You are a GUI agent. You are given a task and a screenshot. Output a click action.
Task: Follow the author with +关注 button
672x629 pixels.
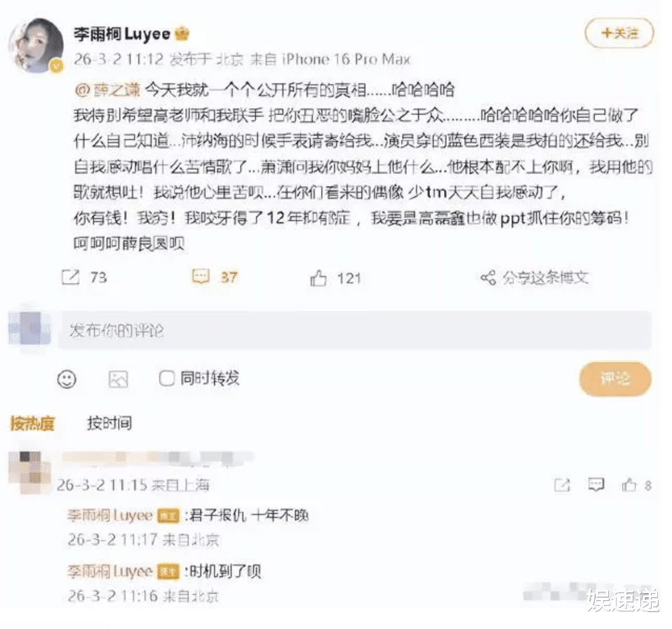coord(619,33)
